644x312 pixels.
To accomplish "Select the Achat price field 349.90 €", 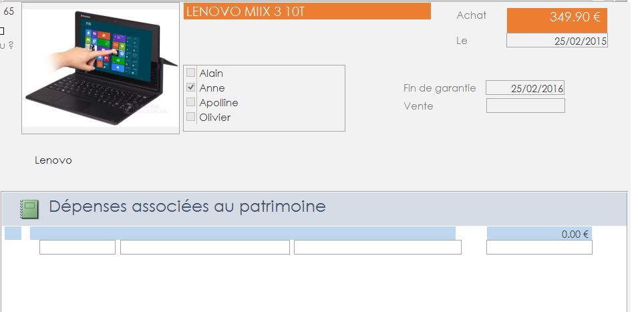I will click(x=556, y=18).
